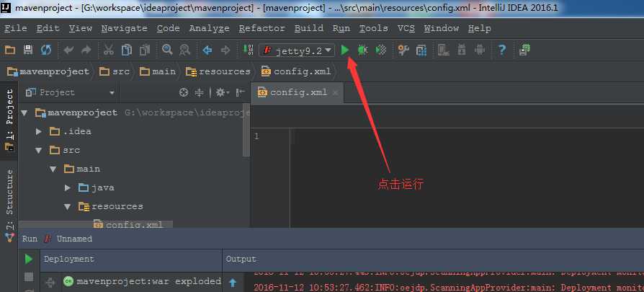This screenshot has height=292, width=644.
Task: Click main in the navigation breadcrumb
Action: pos(158,71)
